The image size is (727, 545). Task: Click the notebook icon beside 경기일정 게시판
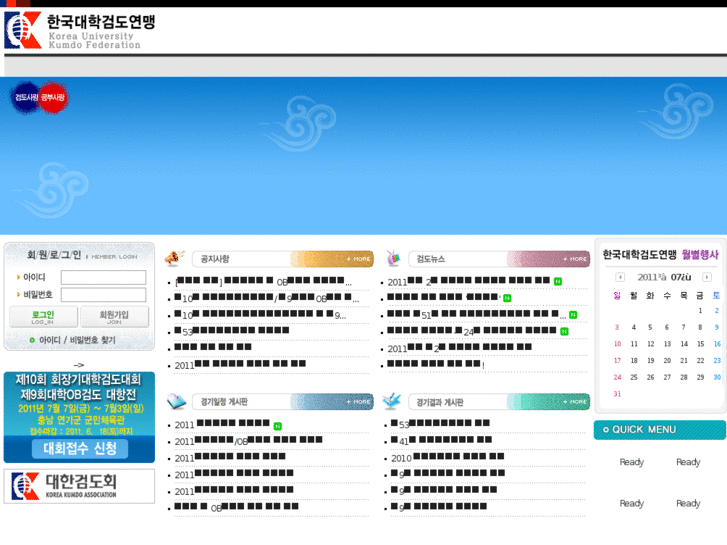click(x=177, y=401)
